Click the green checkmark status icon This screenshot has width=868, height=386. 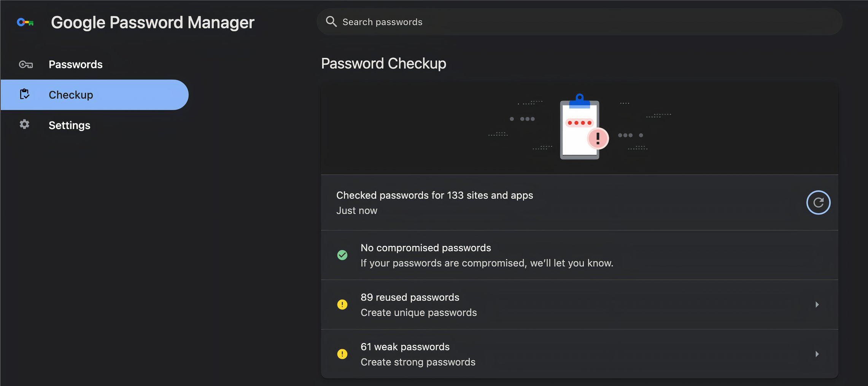342,255
